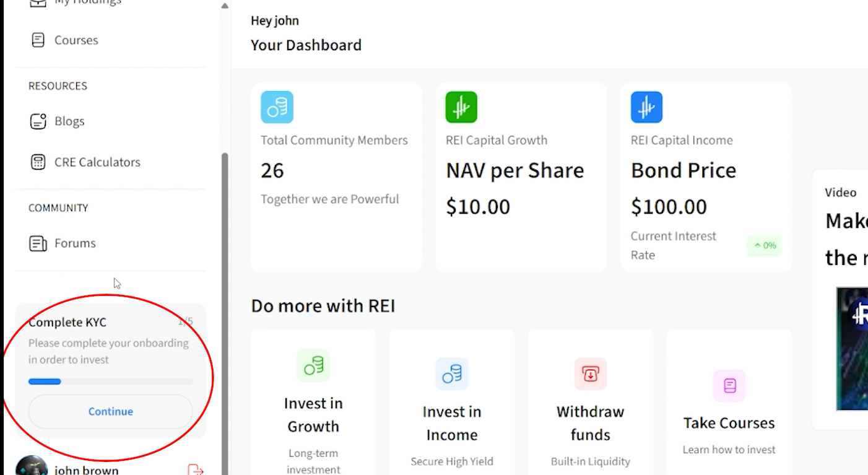Click the Forums icon in sidebar
This screenshot has width=868, height=475.
click(x=38, y=243)
